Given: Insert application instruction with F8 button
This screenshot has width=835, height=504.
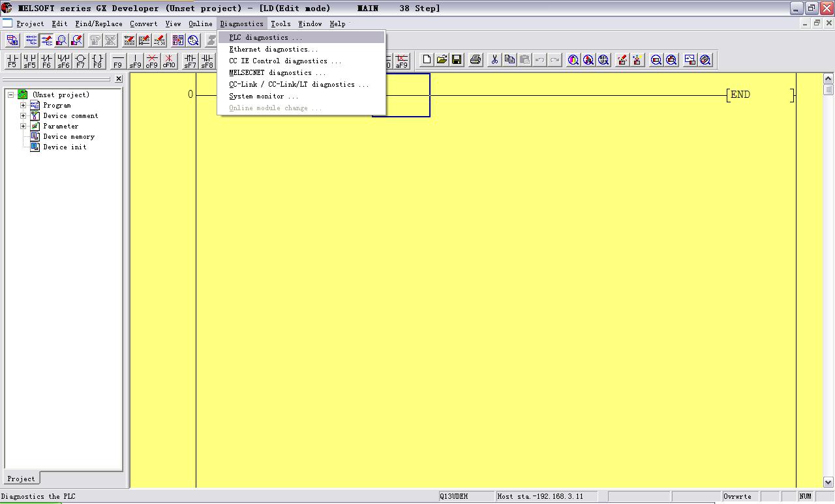Looking at the screenshot, I should (x=97, y=61).
